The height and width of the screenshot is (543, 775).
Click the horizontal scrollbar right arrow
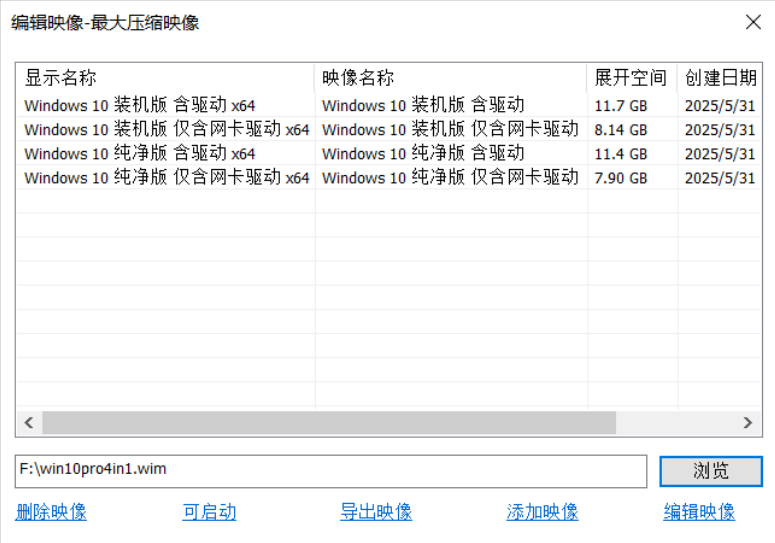tap(748, 422)
